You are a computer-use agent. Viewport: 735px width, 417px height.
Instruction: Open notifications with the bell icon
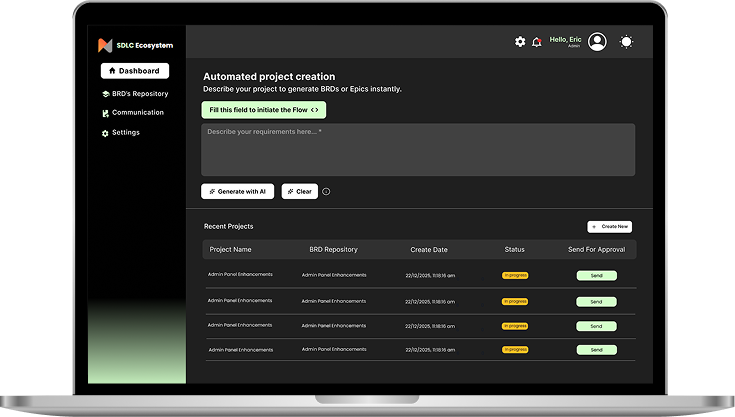click(x=537, y=42)
